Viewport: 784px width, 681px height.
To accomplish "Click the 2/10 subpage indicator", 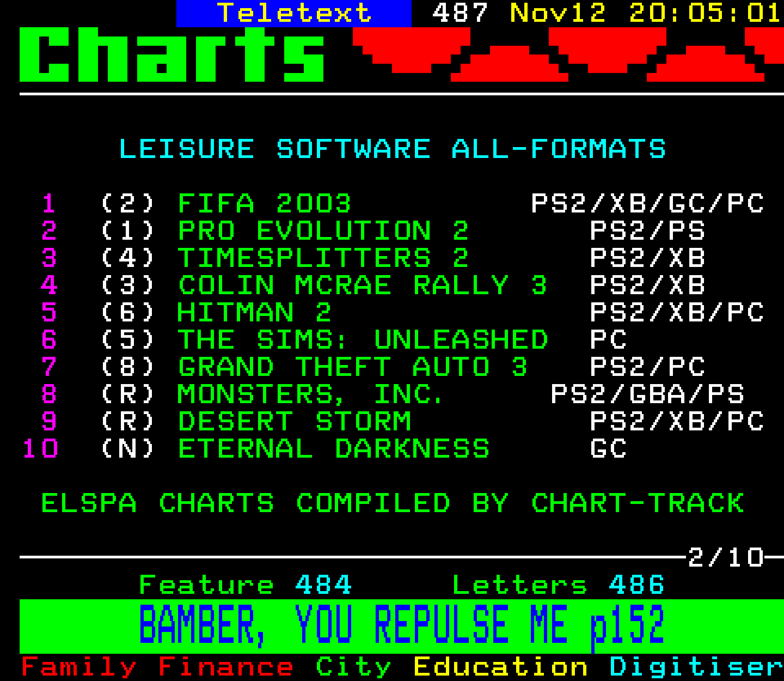I will pyautogui.click(x=726, y=558).
